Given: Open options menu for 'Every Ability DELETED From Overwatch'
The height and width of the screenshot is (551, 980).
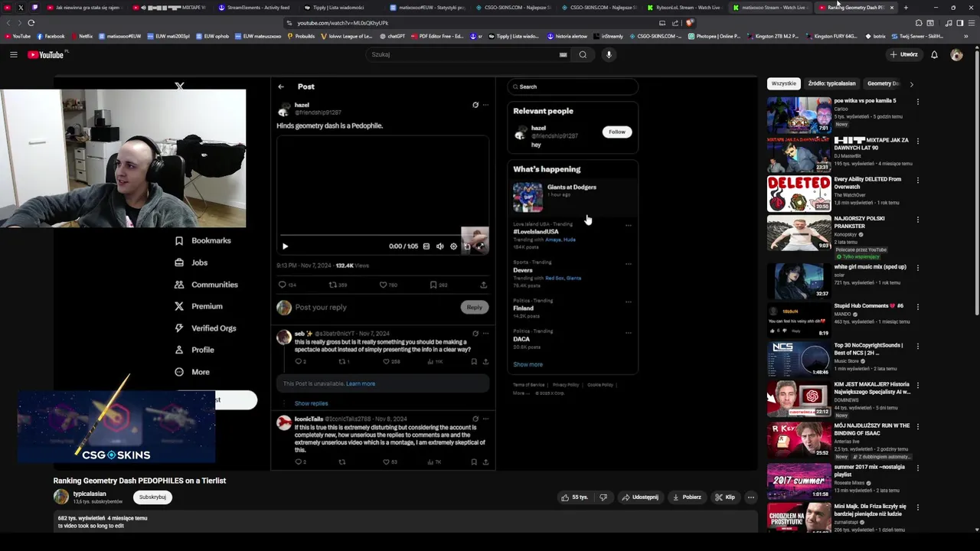Looking at the screenshot, I should (917, 181).
